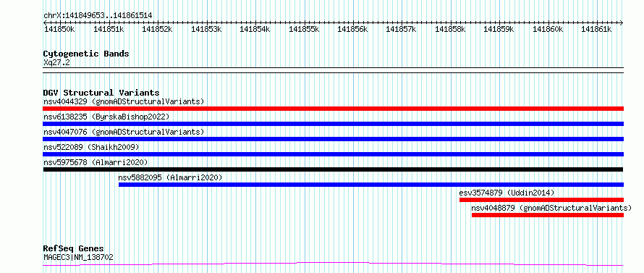Select the red nsv4048879 variant bar
644x273 pixels.
(x=548, y=215)
